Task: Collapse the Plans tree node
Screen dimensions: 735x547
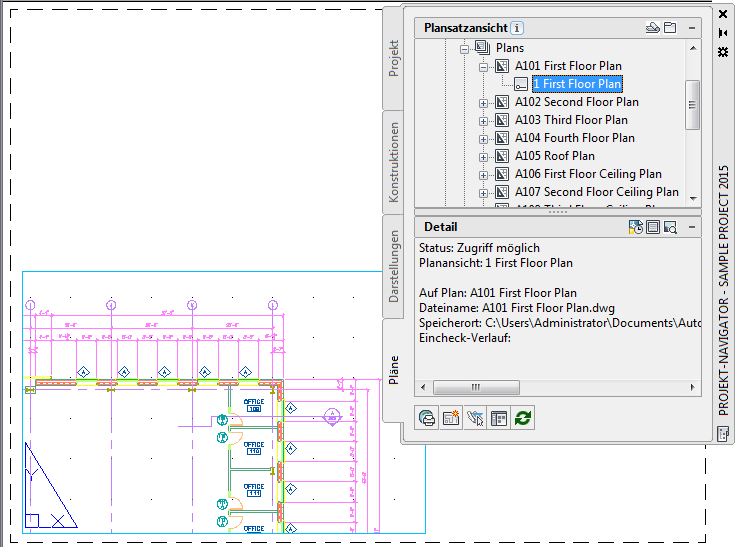Action: tap(464, 49)
